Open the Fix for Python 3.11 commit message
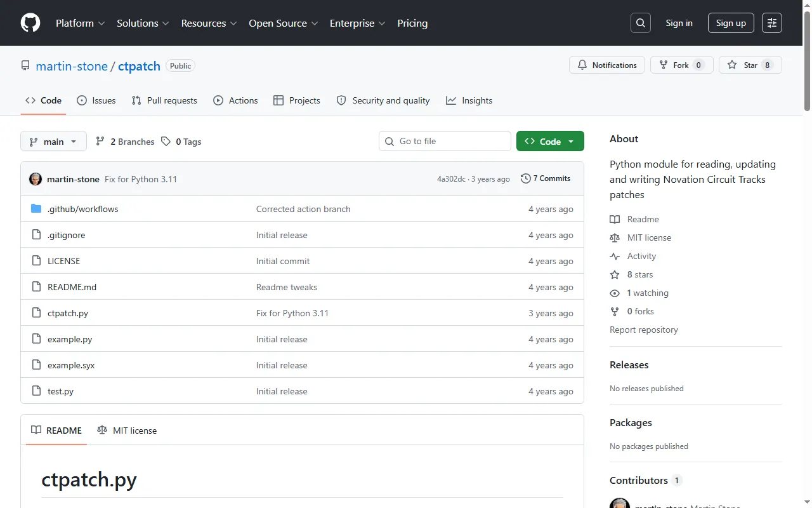812x508 pixels. coord(141,179)
